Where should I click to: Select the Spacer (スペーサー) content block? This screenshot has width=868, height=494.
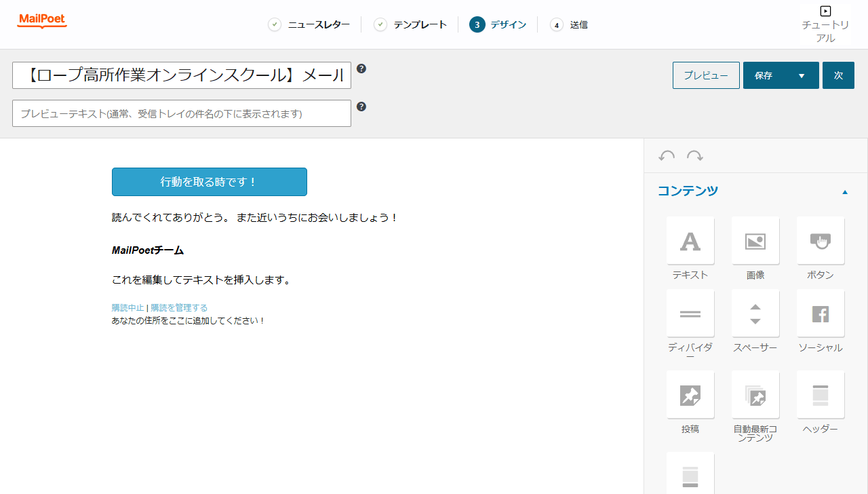[x=755, y=313]
